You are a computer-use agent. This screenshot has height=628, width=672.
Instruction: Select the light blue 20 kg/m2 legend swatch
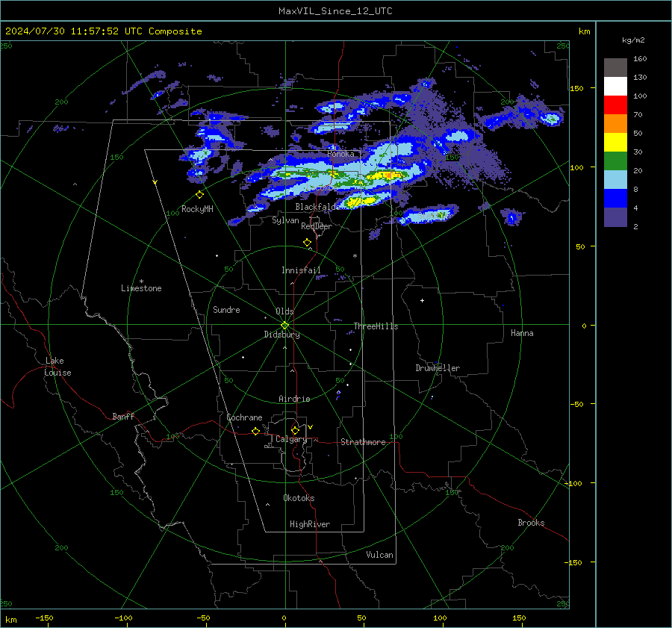[615, 180]
